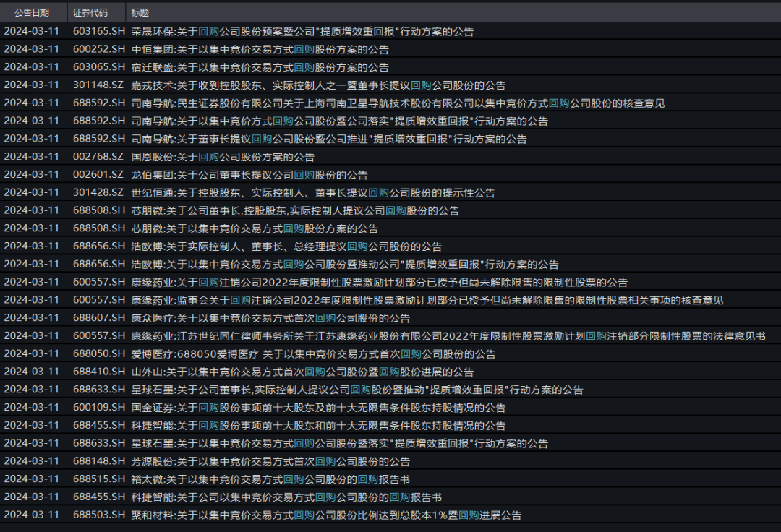Open 龙佰集团 董事长提议回购 announcement
Image resolution: width=781 pixels, height=532 pixels.
249,175
